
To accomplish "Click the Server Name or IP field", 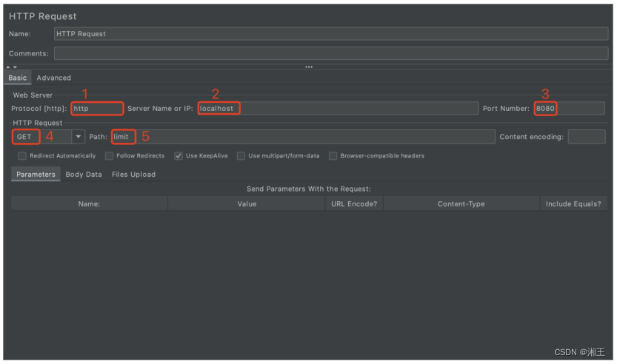I will click(x=338, y=109).
